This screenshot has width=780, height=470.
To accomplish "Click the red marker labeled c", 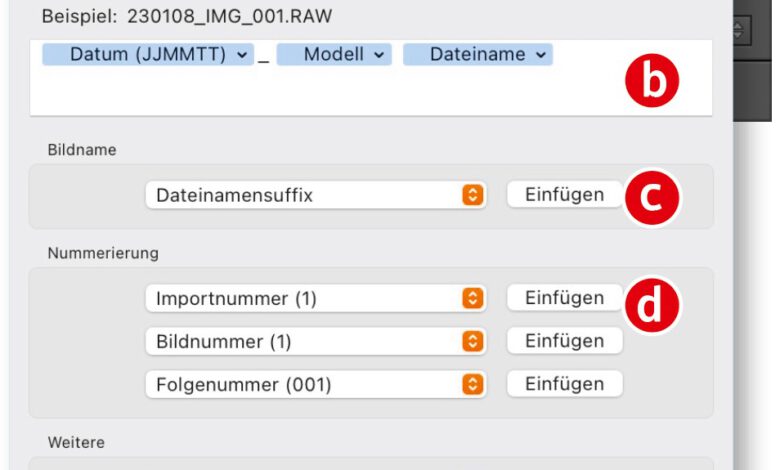I will click(652, 197).
